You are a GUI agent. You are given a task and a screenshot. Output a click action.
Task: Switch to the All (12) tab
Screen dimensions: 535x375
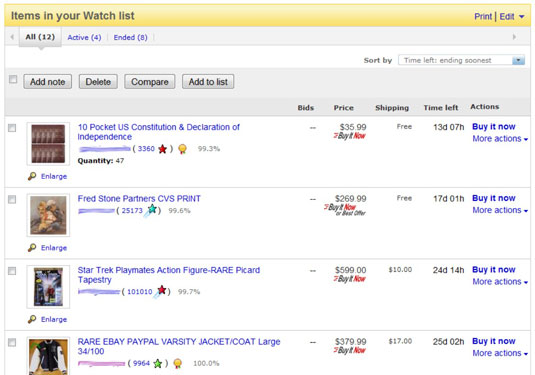tap(40, 37)
